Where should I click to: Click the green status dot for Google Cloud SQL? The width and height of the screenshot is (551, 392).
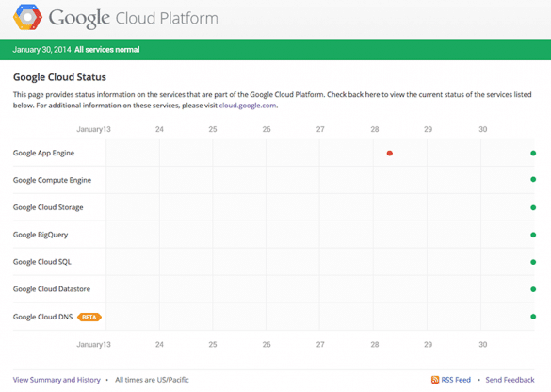533,262
